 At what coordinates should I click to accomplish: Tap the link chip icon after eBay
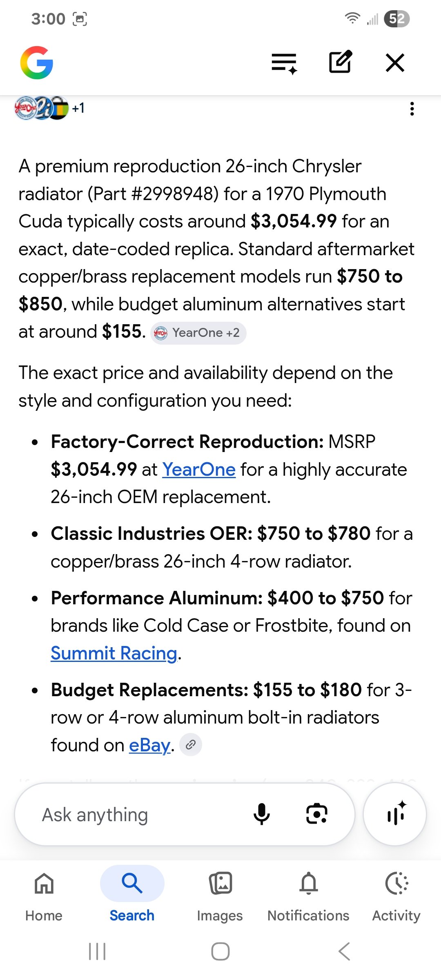[x=191, y=745]
